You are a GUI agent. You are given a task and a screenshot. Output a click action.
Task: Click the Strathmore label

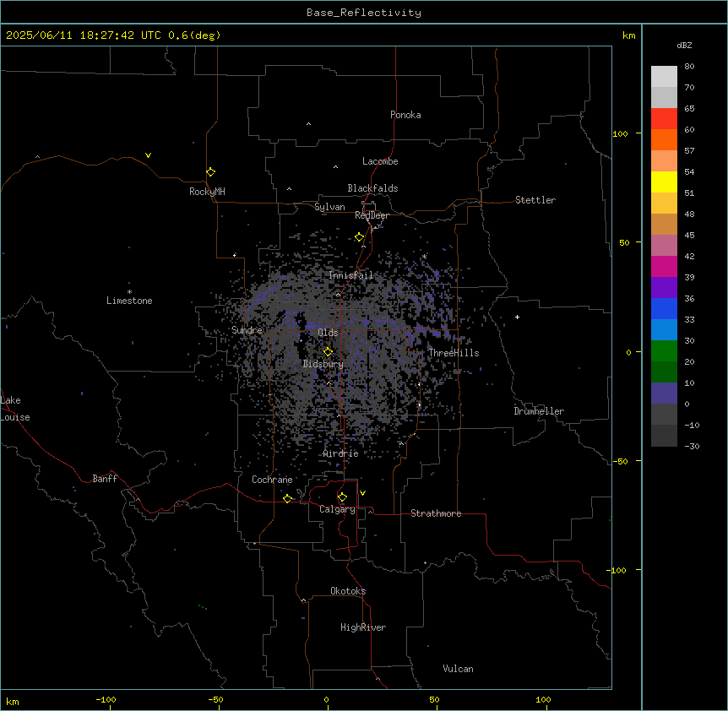click(x=436, y=513)
